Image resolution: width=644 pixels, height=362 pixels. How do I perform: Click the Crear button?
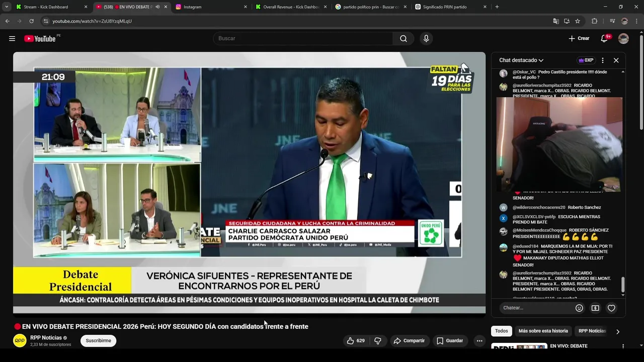[x=579, y=39]
